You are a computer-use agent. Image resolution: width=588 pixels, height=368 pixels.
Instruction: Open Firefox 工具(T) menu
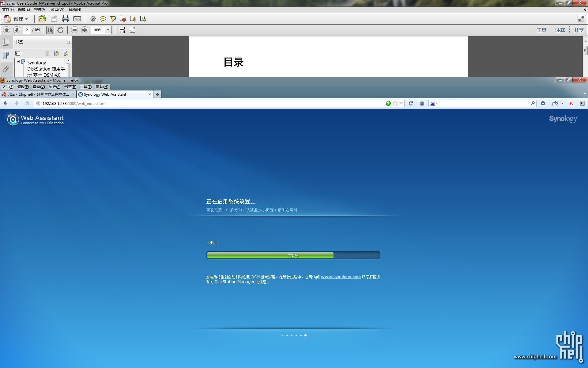click(86, 87)
